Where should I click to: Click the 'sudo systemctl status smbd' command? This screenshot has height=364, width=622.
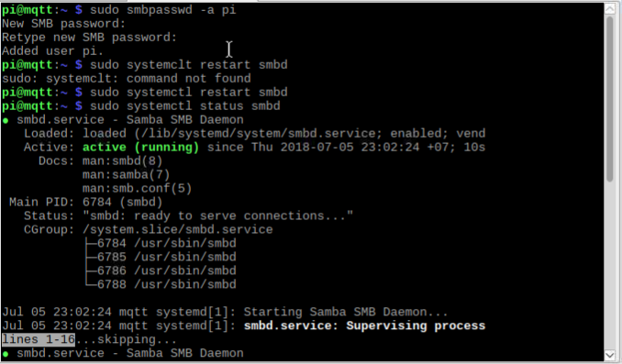[185, 105]
